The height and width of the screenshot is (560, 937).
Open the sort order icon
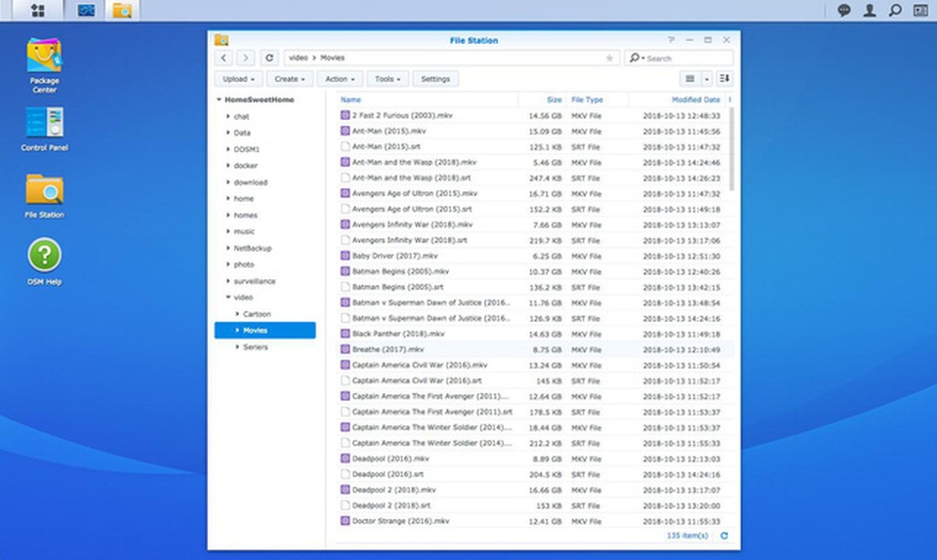click(724, 79)
